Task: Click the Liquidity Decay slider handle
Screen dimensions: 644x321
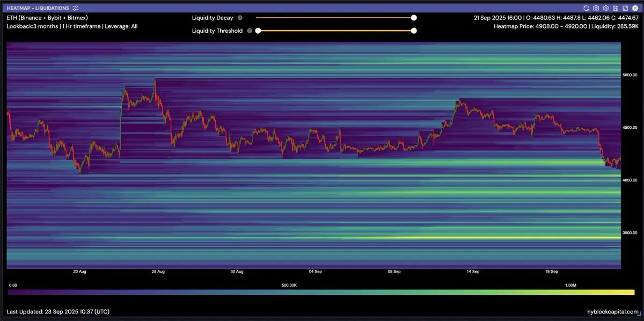Action: [414, 18]
